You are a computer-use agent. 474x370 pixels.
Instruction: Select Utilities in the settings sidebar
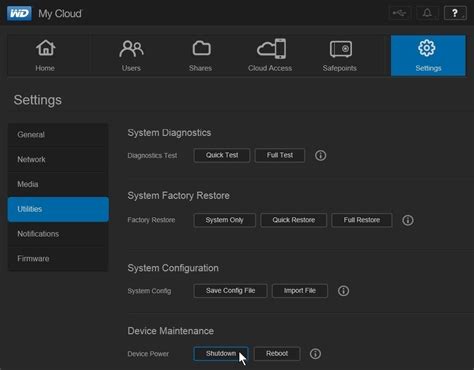58,209
